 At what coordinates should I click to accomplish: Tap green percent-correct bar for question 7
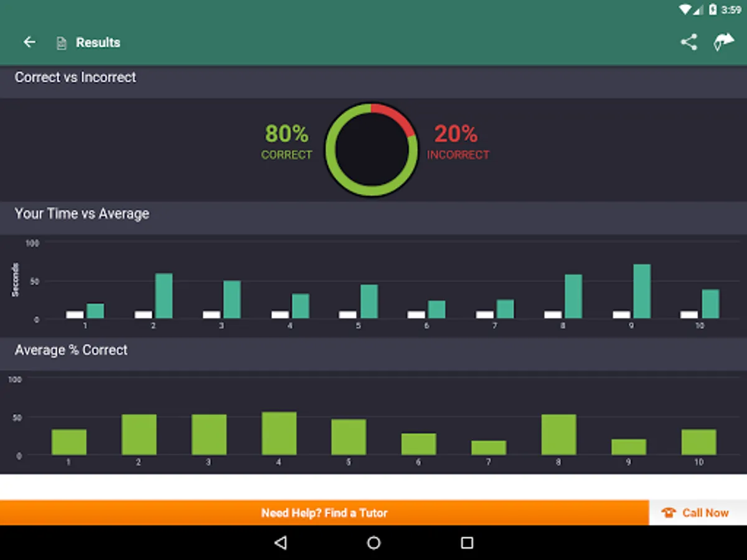click(489, 447)
